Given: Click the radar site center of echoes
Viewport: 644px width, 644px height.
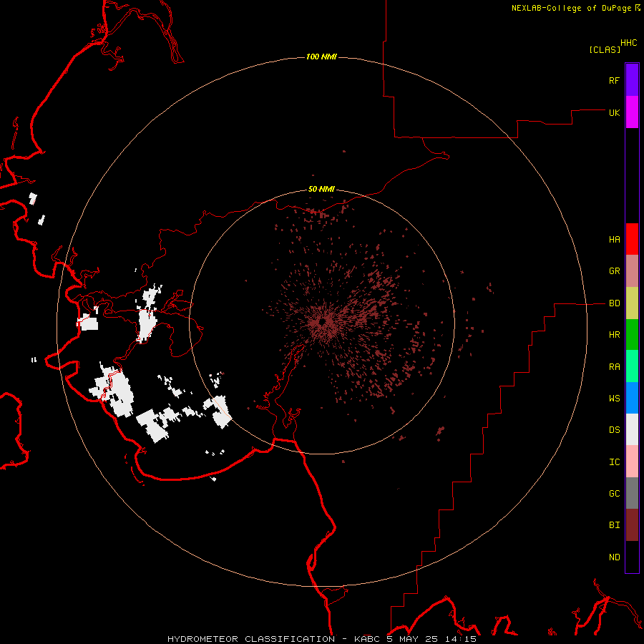Looking at the screenshot, I should point(323,323).
